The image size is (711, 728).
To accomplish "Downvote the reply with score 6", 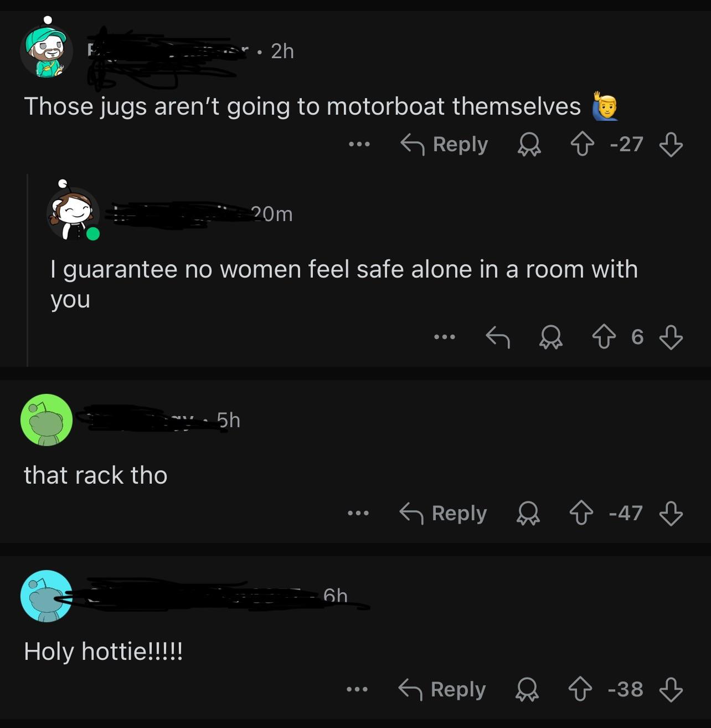I will tap(671, 336).
